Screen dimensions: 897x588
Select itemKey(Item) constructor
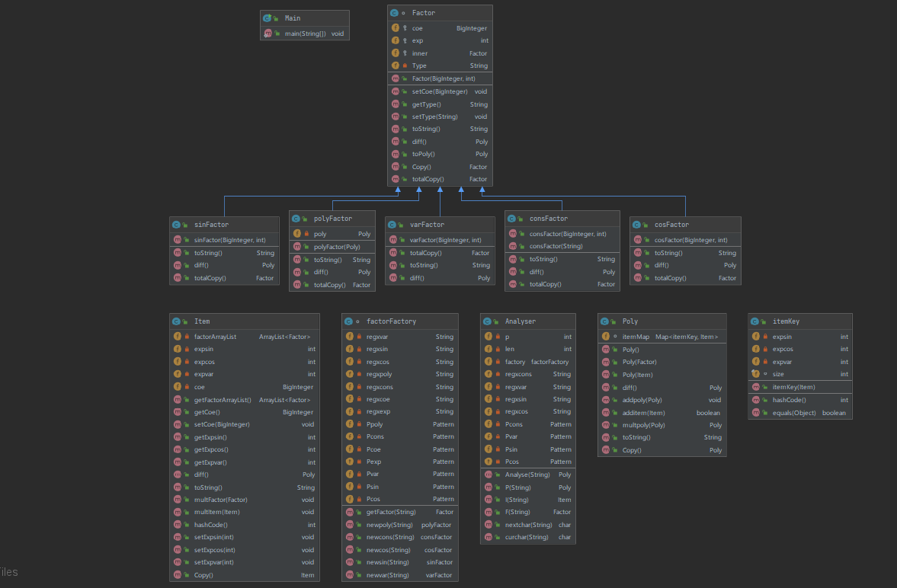click(x=799, y=387)
